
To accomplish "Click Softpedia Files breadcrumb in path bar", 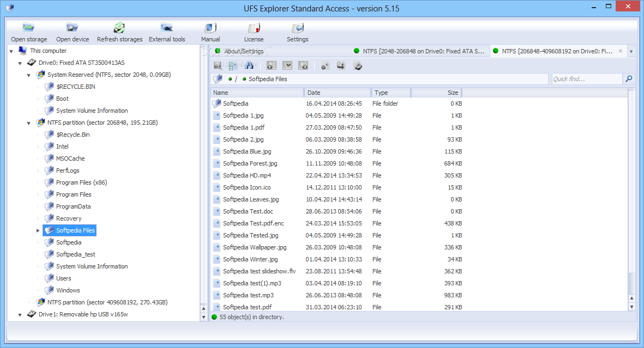I will 268,79.
